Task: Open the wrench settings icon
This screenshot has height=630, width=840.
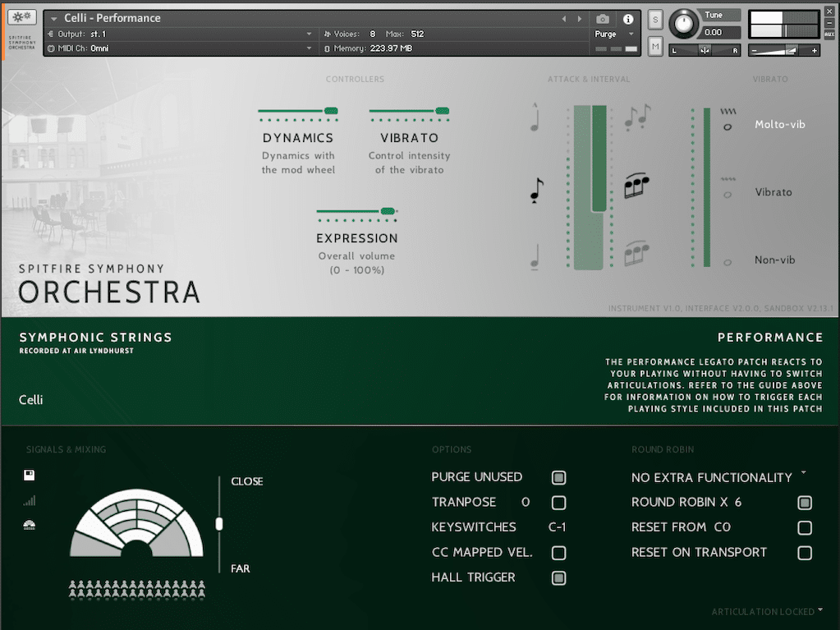Action: (x=21, y=17)
